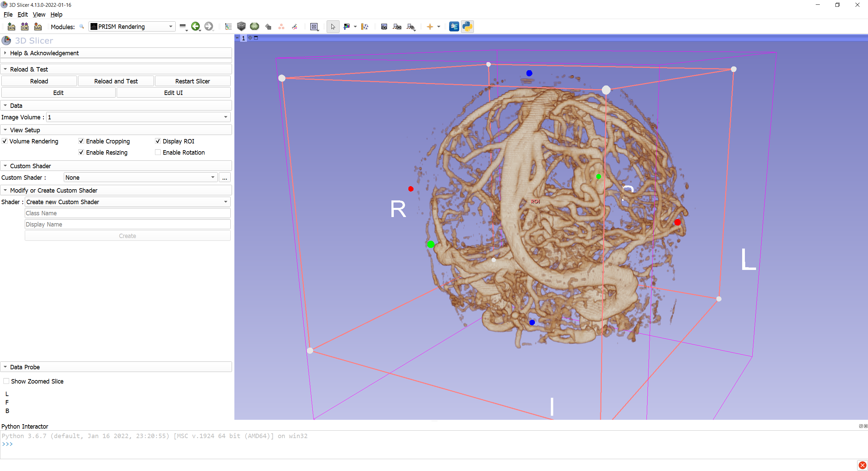The height and width of the screenshot is (471, 868).
Task: Open the DICOM module icon
Action: point(24,26)
